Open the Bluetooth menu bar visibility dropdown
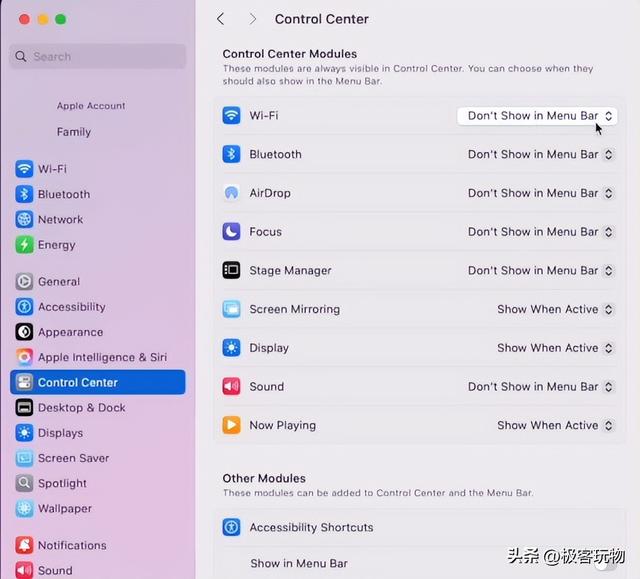The image size is (640, 579). click(x=540, y=154)
